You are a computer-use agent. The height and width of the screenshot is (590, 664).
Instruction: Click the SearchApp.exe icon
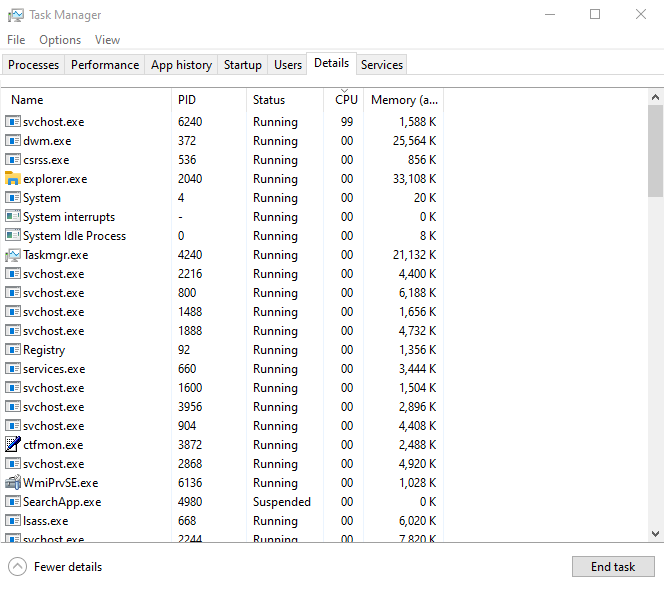click(13, 501)
